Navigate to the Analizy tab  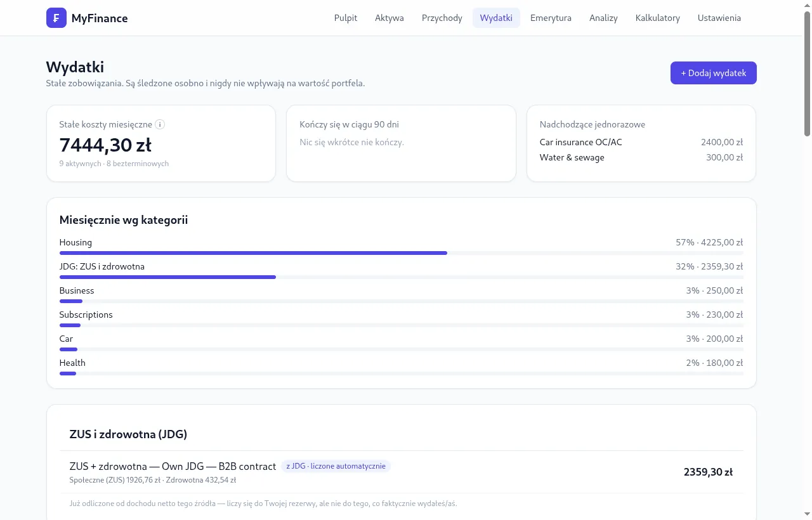coord(603,18)
